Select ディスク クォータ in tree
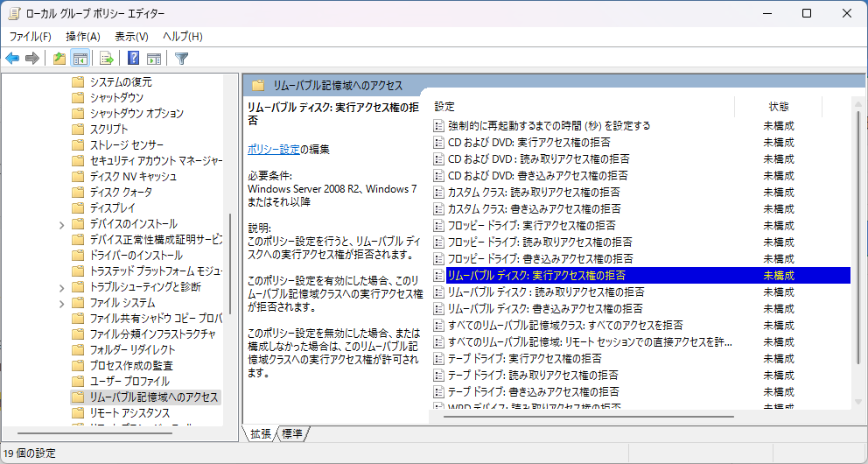This screenshot has width=868, height=464. pyautogui.click(x=121, y=192)
